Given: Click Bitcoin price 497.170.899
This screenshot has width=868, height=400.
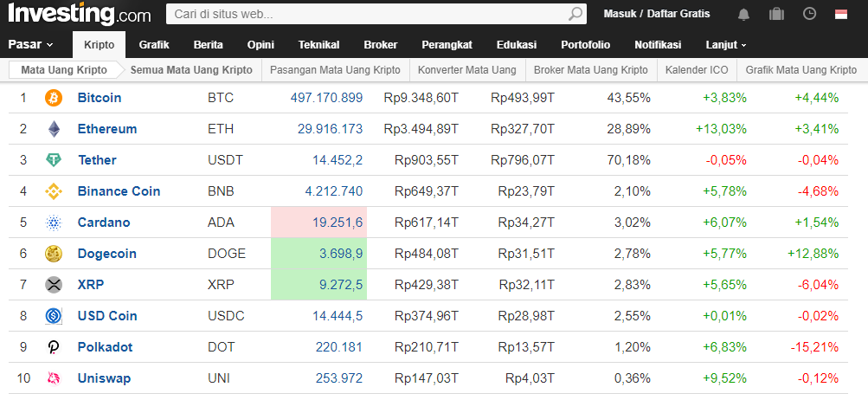Looking at the screenshot, I should click(x=326, y=98).
